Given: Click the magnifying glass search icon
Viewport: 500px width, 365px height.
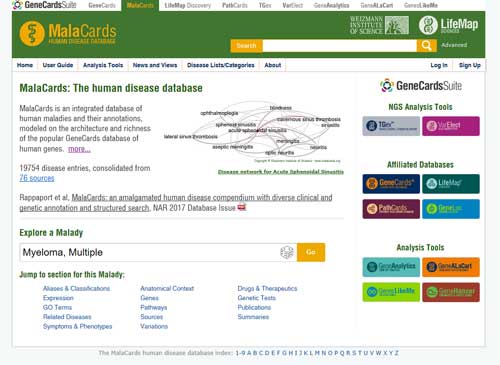Looking at the screenshot, I should pos(427,45).
